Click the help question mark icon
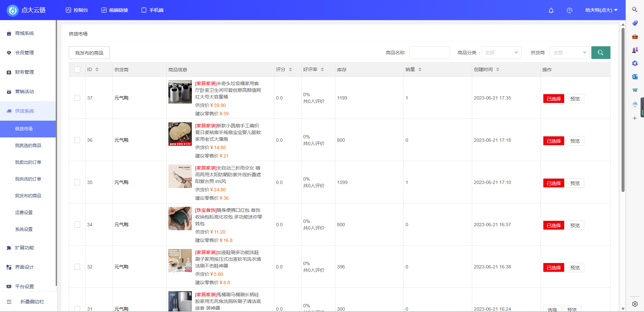 569,10
